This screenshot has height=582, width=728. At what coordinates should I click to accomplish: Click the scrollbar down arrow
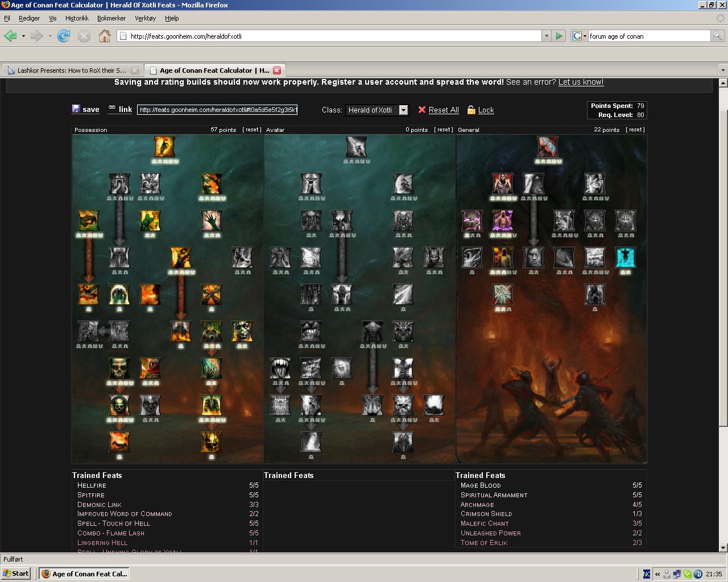(x=723, y=548)
